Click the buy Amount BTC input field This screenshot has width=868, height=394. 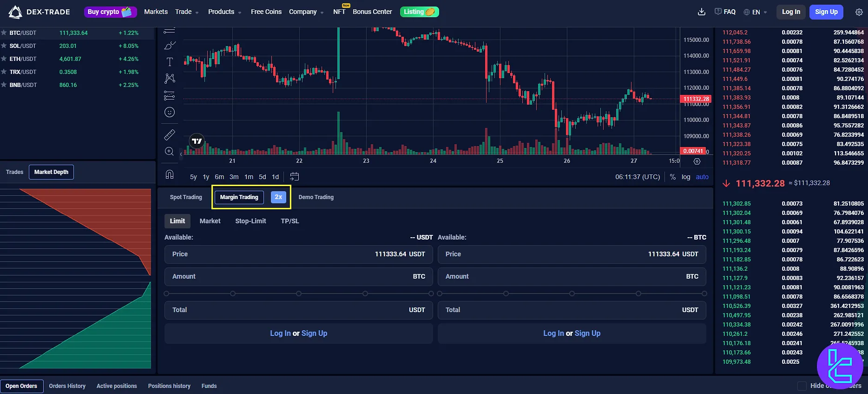point(299,276)
